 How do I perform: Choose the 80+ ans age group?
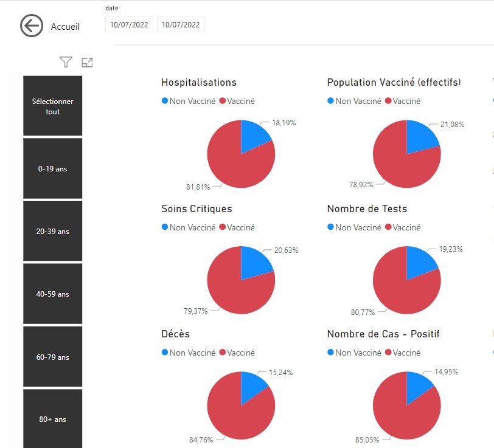pos(53,419)
